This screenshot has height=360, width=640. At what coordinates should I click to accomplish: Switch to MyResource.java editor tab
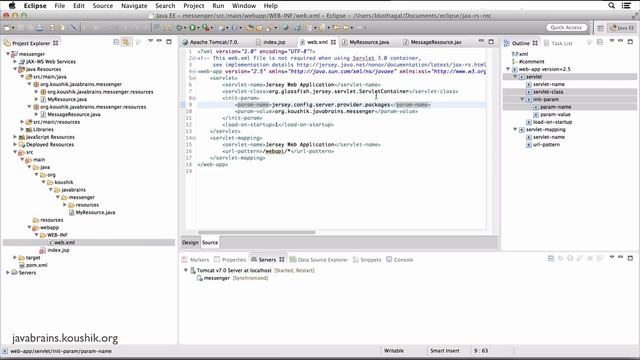pyautogui.click(x=369, y=42)
